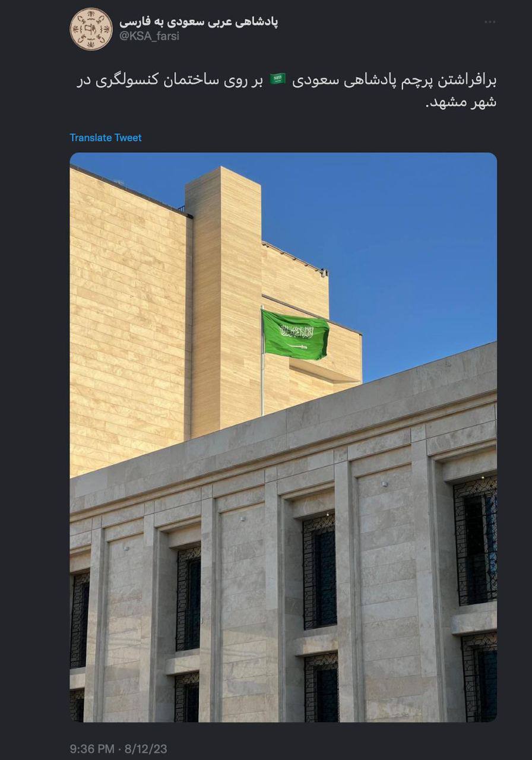Image resolution: width=532 pixels, height=760 pixels.
Task: Click the middle latticed window below the flag
Action: coord(319,571)
